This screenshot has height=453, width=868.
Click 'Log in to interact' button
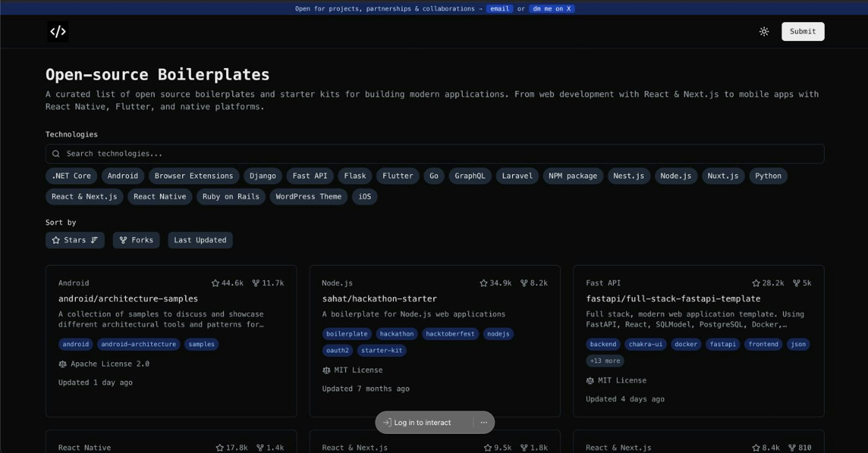422,422
